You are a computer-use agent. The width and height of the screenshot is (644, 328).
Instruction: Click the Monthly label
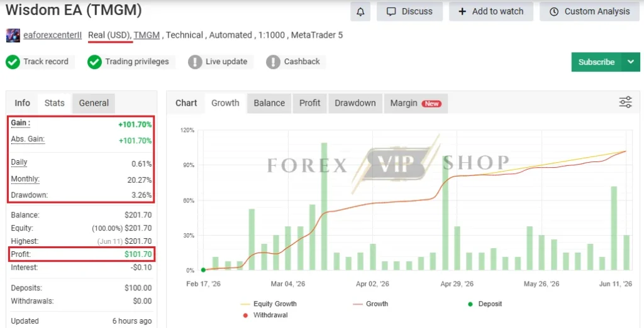[25, 179]
